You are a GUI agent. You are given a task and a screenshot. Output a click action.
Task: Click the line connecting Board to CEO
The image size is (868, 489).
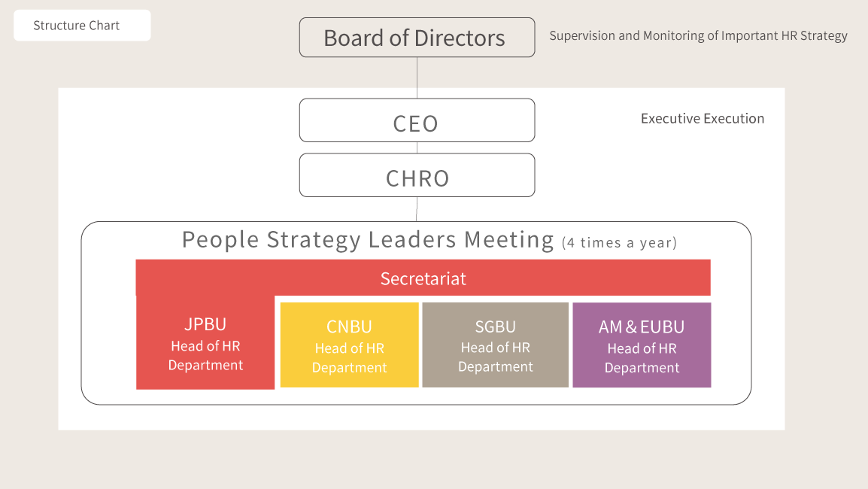[x=417, y=77]
